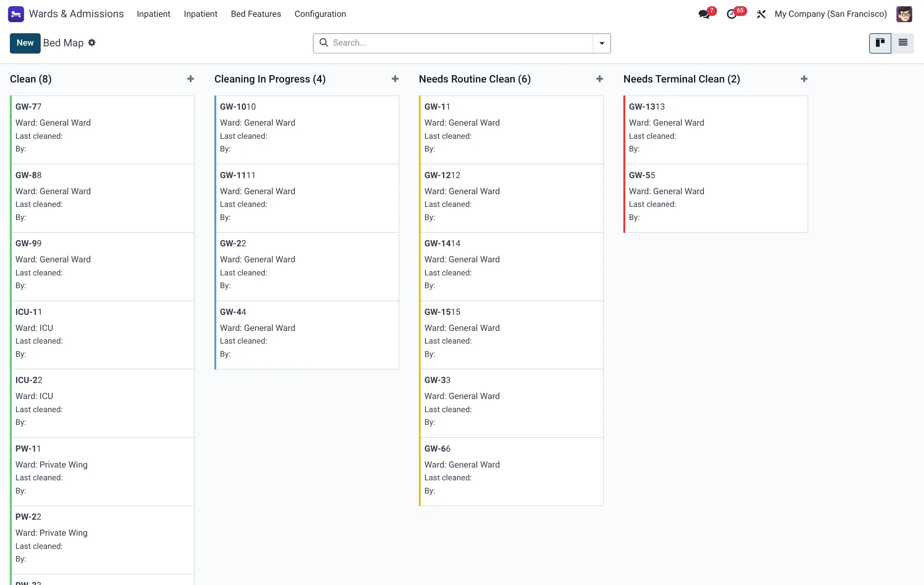
Task: Open the ICU-22 bed card
Action: [102, 403]
